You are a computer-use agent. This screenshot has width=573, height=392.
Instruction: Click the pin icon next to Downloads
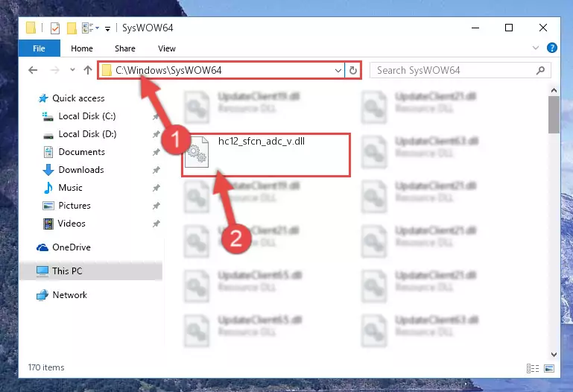click(x=156, y=170)
